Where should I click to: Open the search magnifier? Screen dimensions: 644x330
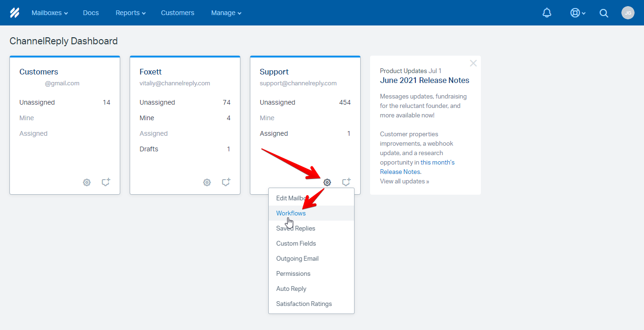[x=604, y=13]
